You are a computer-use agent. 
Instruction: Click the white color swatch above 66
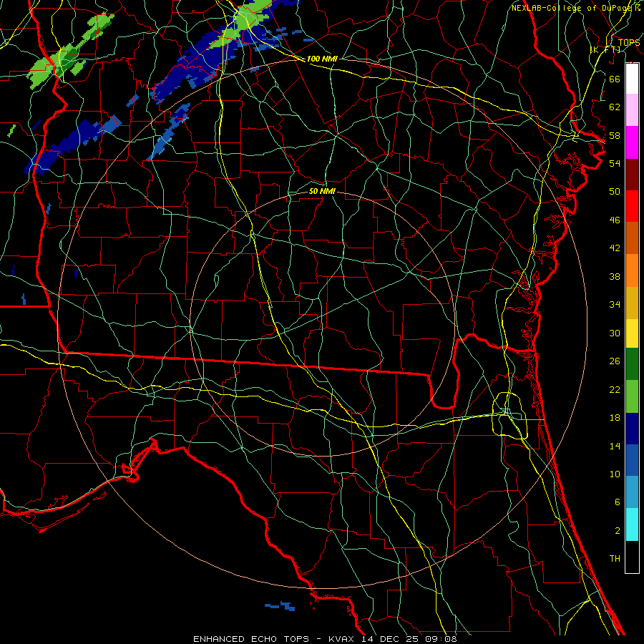tap(632, 79)
